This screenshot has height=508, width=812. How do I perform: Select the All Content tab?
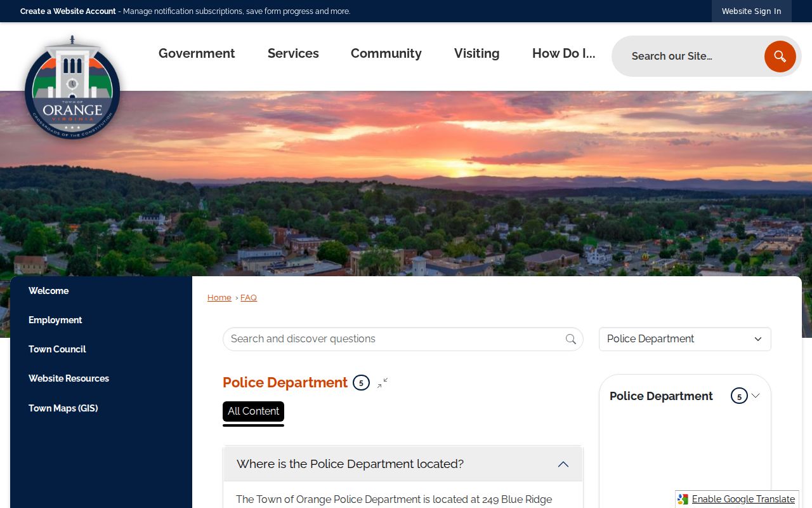(253, 411)
